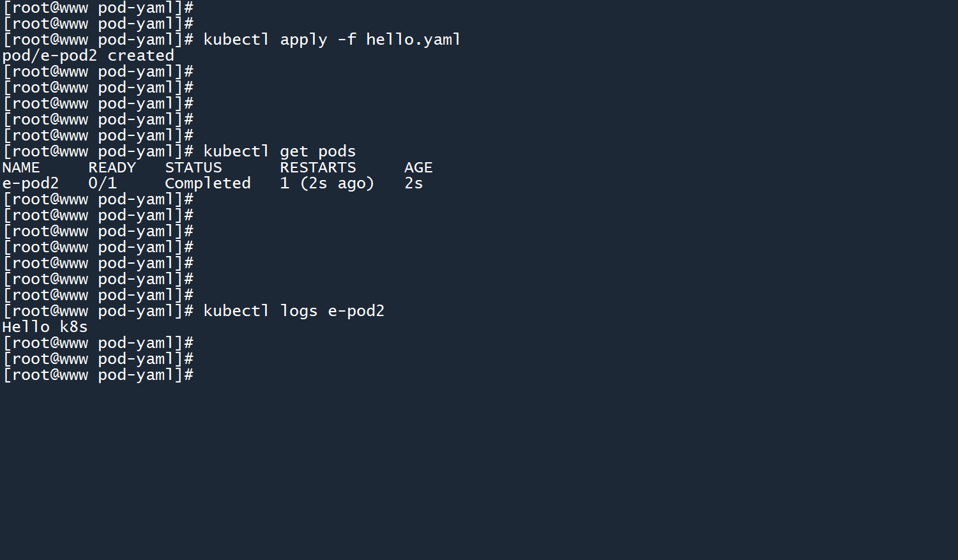Click the topmost shell prompt line
The width and height of the screenshot is (958, 560).
pyautogui.click(x=98, y=8)
